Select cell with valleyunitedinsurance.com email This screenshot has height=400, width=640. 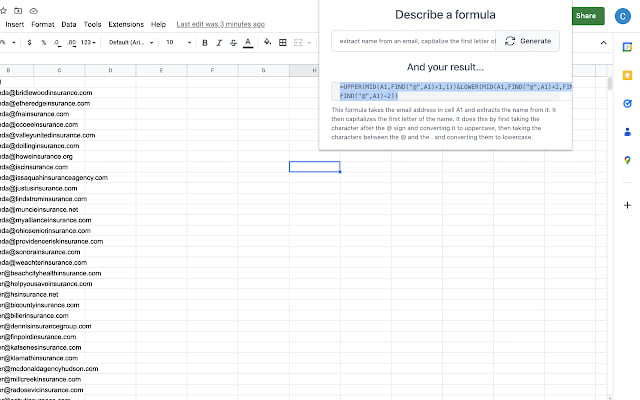click(x=47, y=135)
